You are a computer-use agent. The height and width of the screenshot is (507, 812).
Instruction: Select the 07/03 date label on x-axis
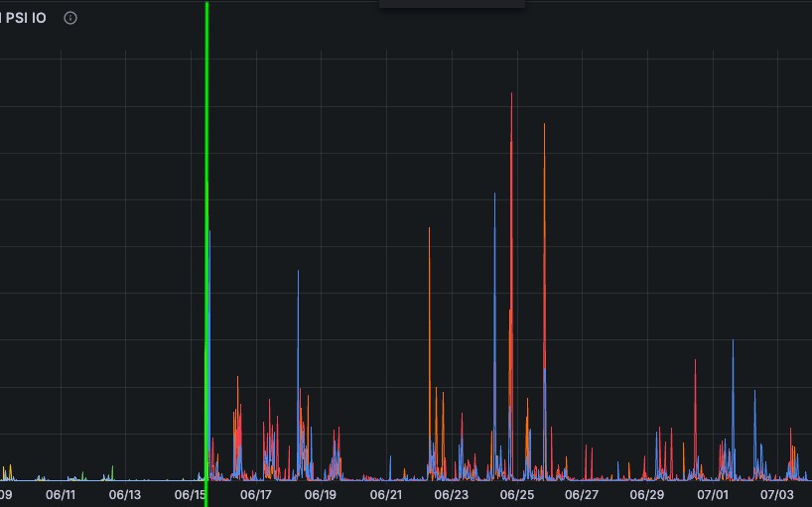[777, 494]
